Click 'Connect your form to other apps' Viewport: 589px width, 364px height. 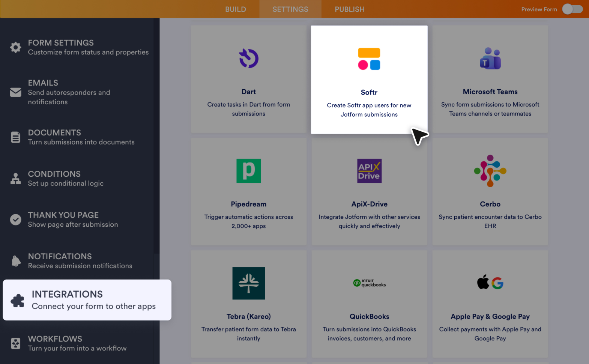click(94, 306)
